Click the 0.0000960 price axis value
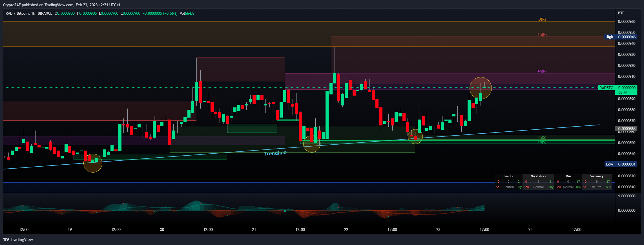Image resolution: width=644 pixels, height=245 pixels. point(626,21)
